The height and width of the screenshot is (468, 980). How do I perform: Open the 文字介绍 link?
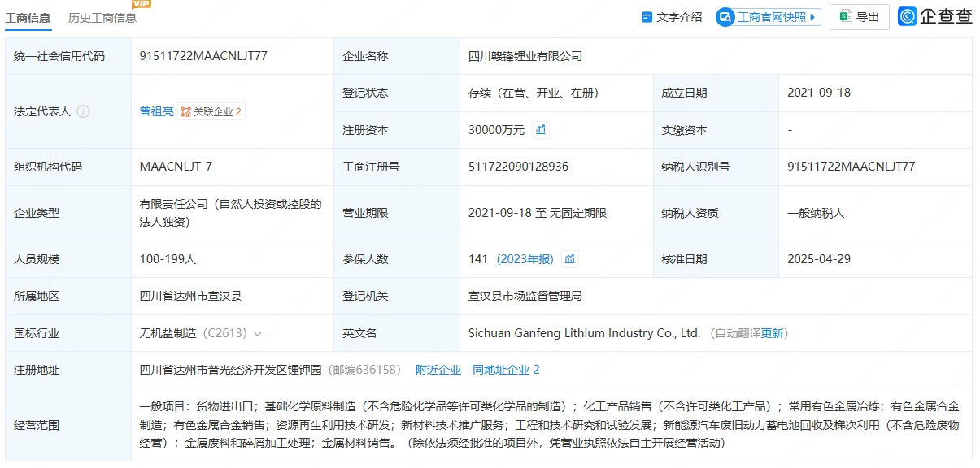(679, 17)
